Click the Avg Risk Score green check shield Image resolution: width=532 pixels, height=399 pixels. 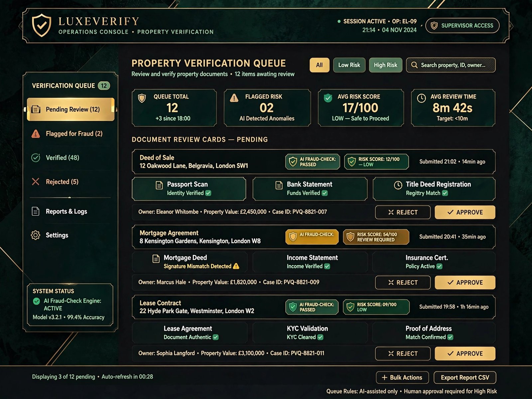click(x=328, y=98)
